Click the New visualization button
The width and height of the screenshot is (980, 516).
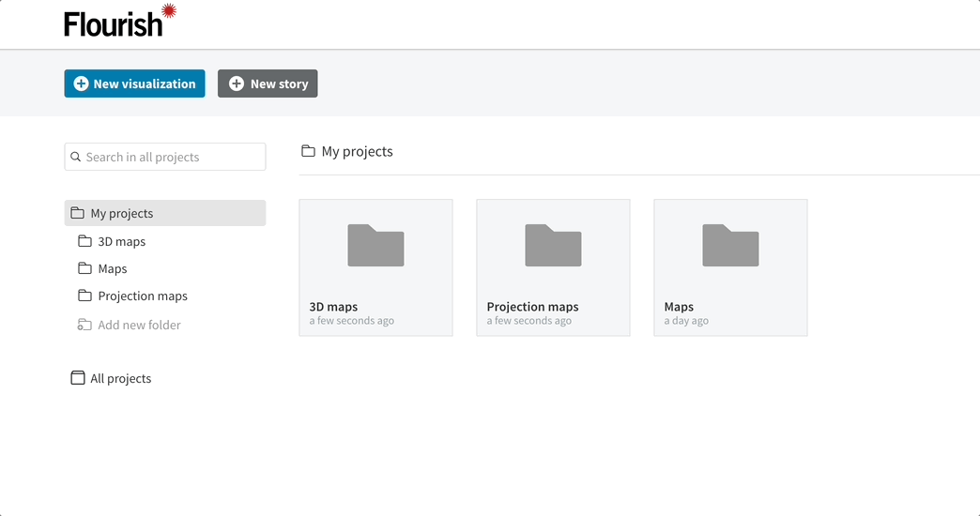(x=134, y=83)
